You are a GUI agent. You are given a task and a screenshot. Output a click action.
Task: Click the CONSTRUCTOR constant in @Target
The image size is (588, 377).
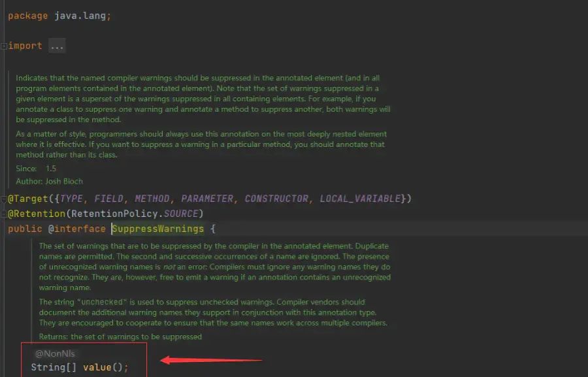coord(276,199)
